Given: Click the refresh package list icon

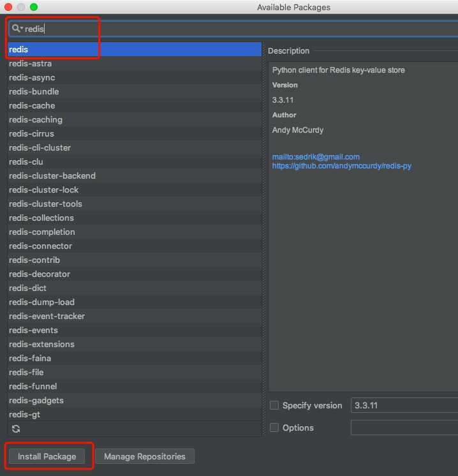Looking at the screenshot, I should pyautogui.click(x=16, y=429).
